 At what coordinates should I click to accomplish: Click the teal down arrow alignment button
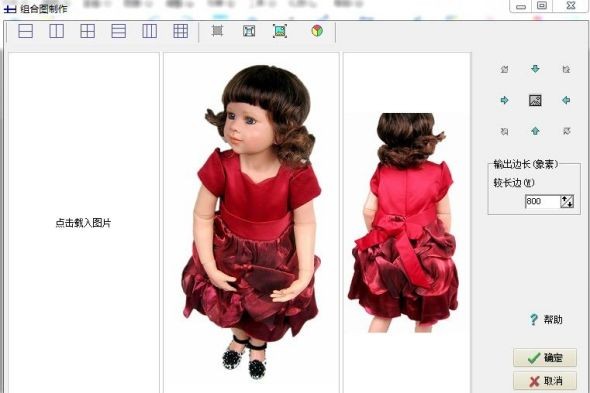point(535,69)
